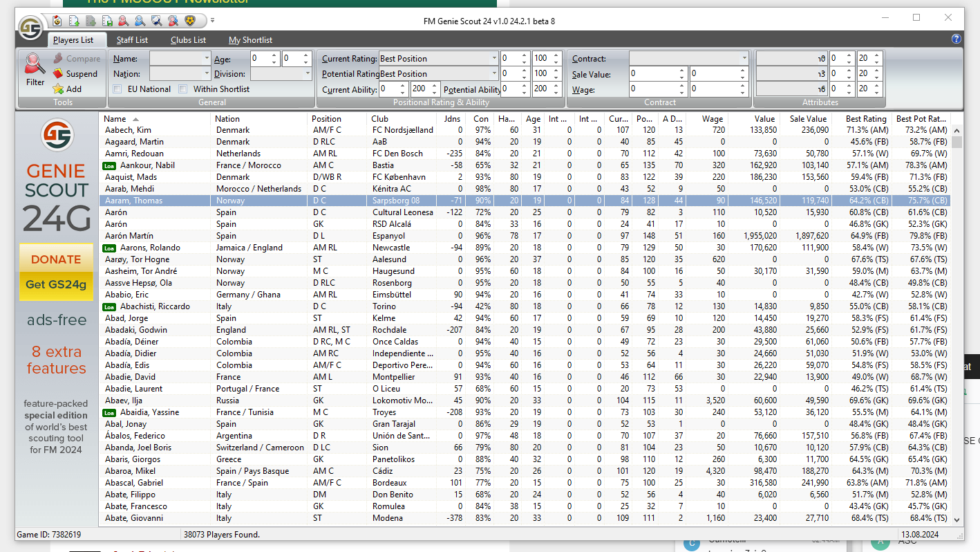Click the Compare players icon

pos(59,59)
